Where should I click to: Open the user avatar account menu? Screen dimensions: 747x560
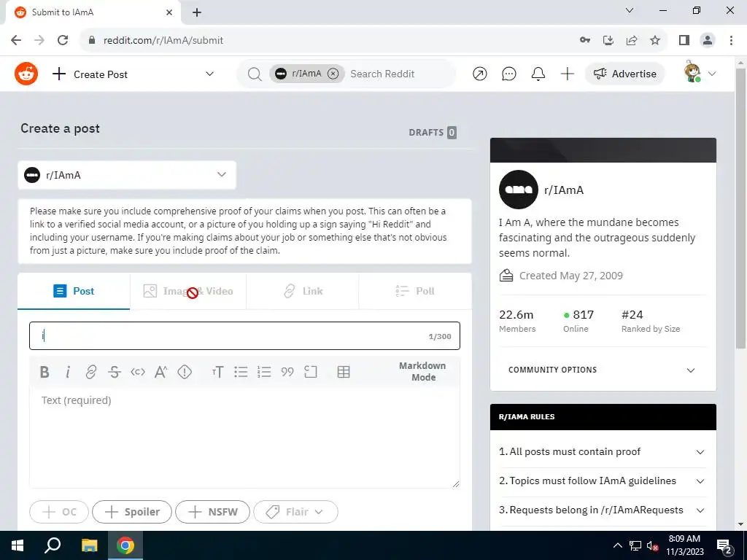[700, 73]
